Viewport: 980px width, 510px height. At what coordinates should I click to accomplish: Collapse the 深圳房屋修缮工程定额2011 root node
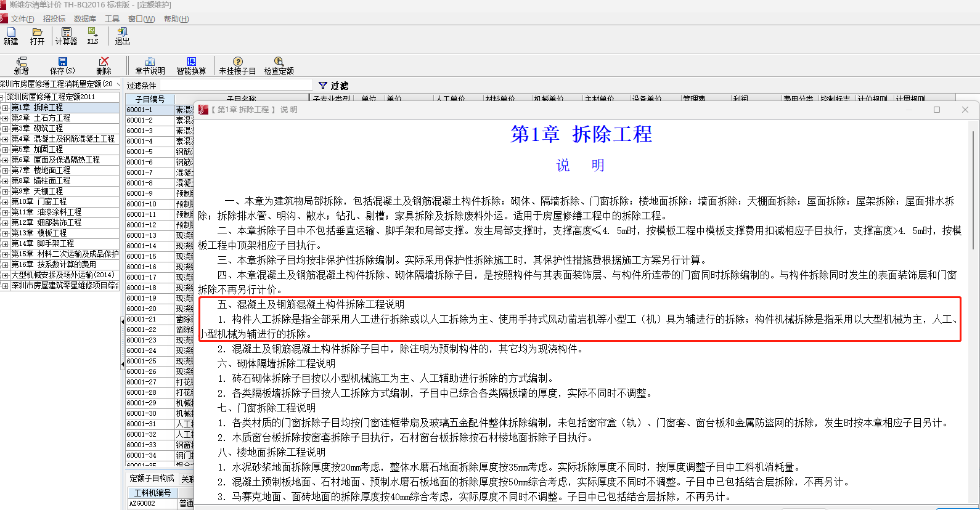coord(2,97)
